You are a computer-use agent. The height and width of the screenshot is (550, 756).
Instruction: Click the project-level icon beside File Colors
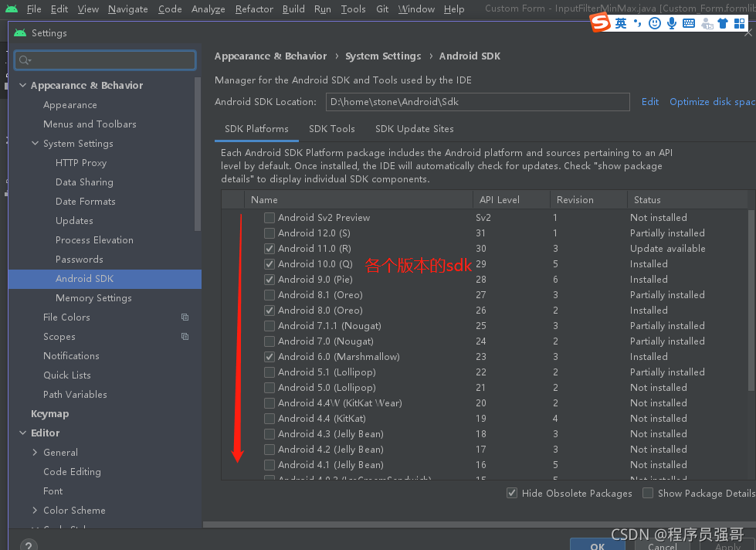coord(185,317)
